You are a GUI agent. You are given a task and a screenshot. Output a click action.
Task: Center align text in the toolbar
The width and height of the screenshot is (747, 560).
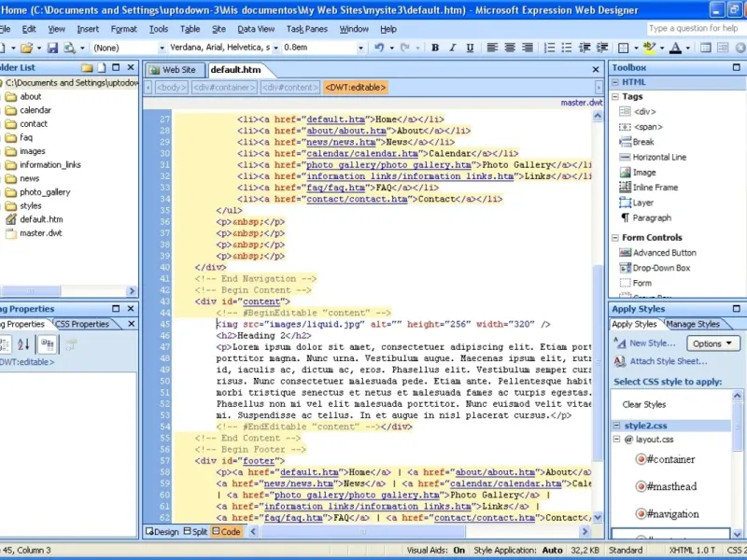tap(510, 48)
